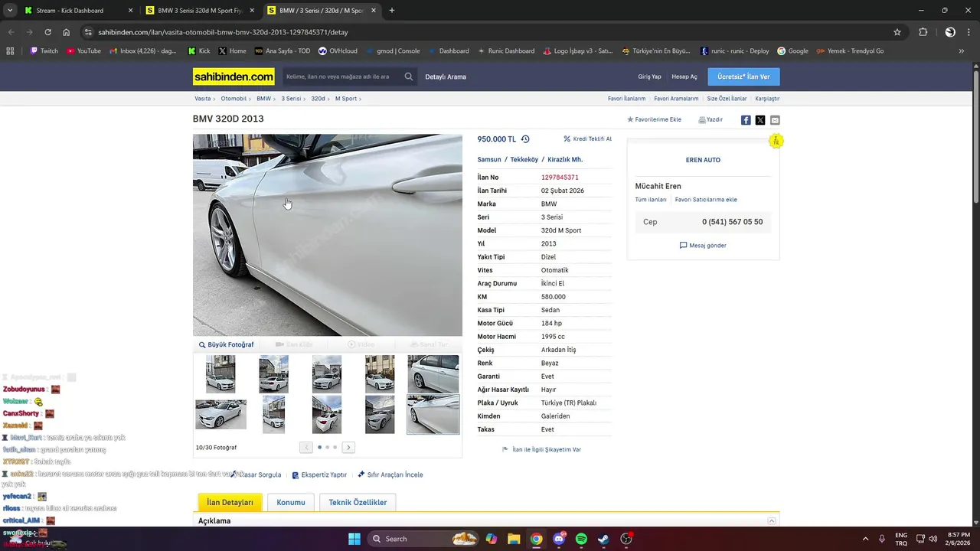Bookmark this page with the star icon

[x=897, y=32]
